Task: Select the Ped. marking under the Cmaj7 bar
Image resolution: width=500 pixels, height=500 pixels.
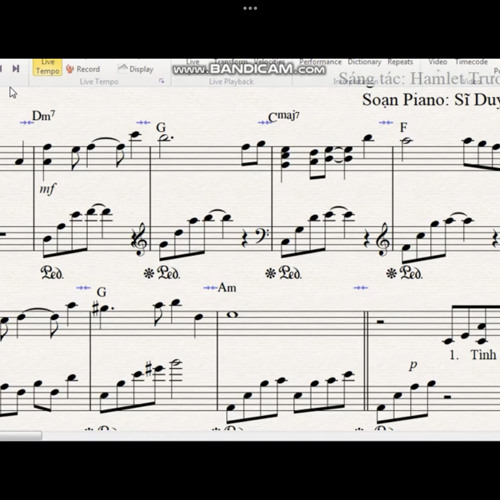Action: pyautogui.click(x=290, y=273)
